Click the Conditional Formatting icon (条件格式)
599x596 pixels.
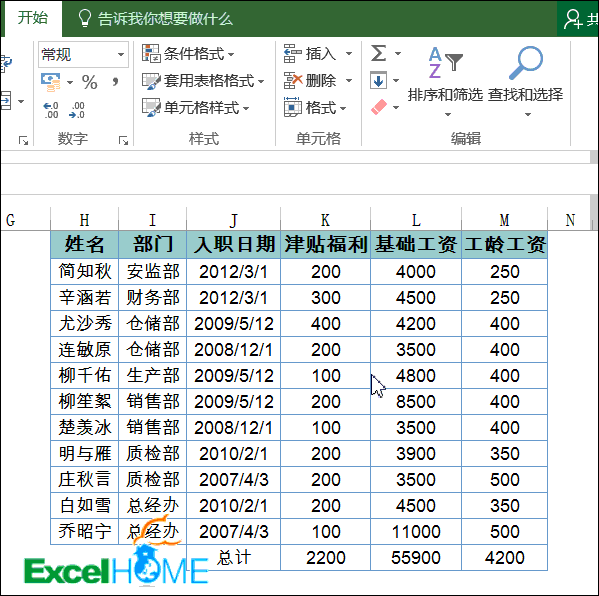click(x=151, y=53)
